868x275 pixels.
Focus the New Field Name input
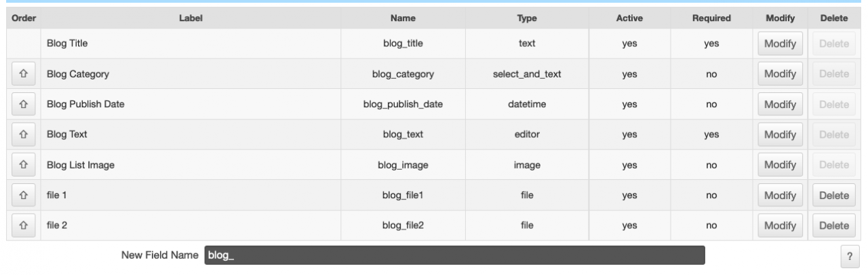click(x=454, y=255)
